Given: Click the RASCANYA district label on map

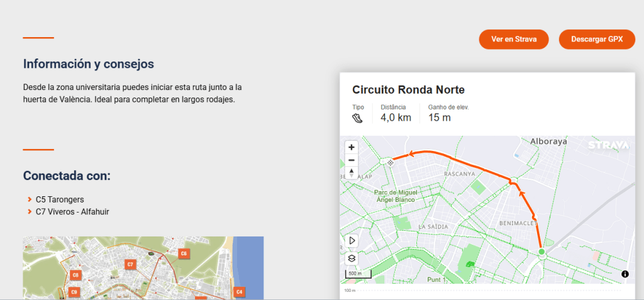Looking at the screenshot, I should [x=459, y=174].
